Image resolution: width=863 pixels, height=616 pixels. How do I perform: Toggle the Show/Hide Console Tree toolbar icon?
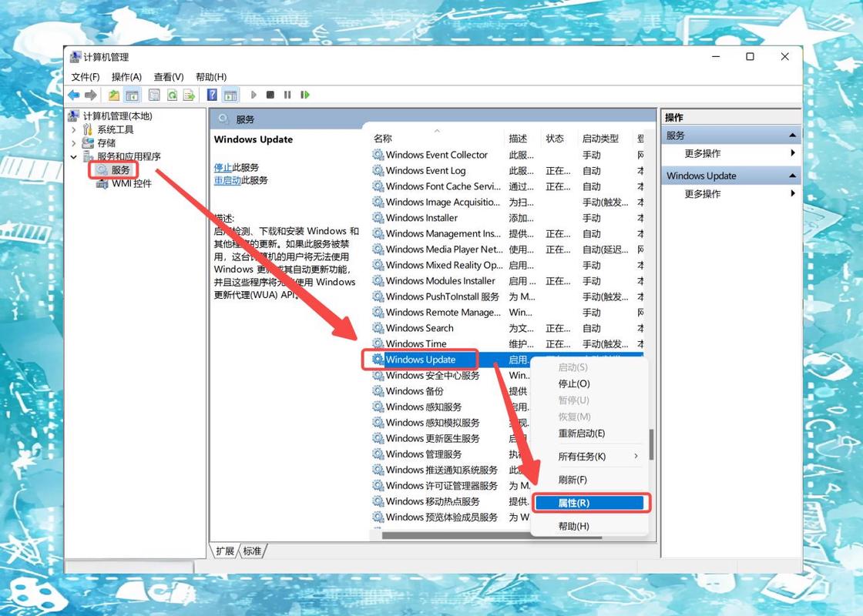click(x=132, y=95)
